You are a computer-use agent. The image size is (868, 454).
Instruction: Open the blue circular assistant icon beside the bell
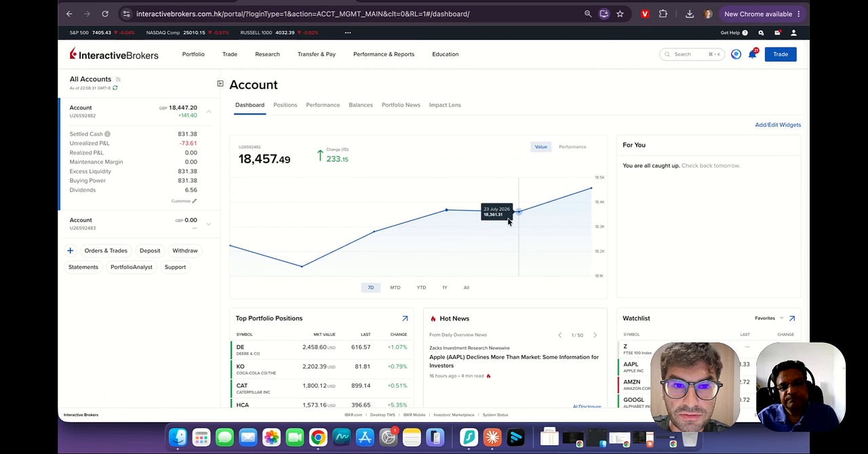(736, 54)
